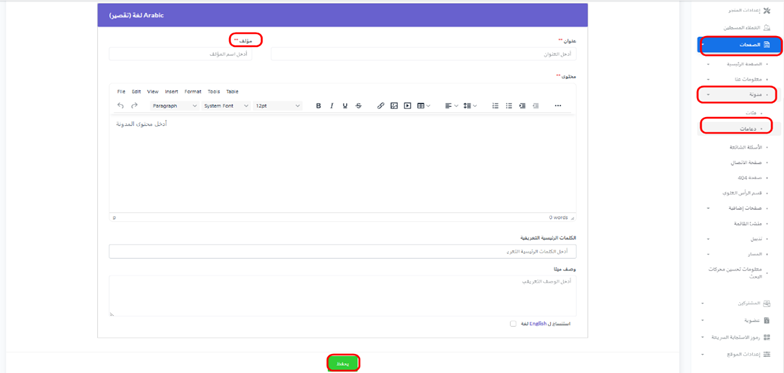
Task: Open the Edit menu in editor
Action: [136, 92]
